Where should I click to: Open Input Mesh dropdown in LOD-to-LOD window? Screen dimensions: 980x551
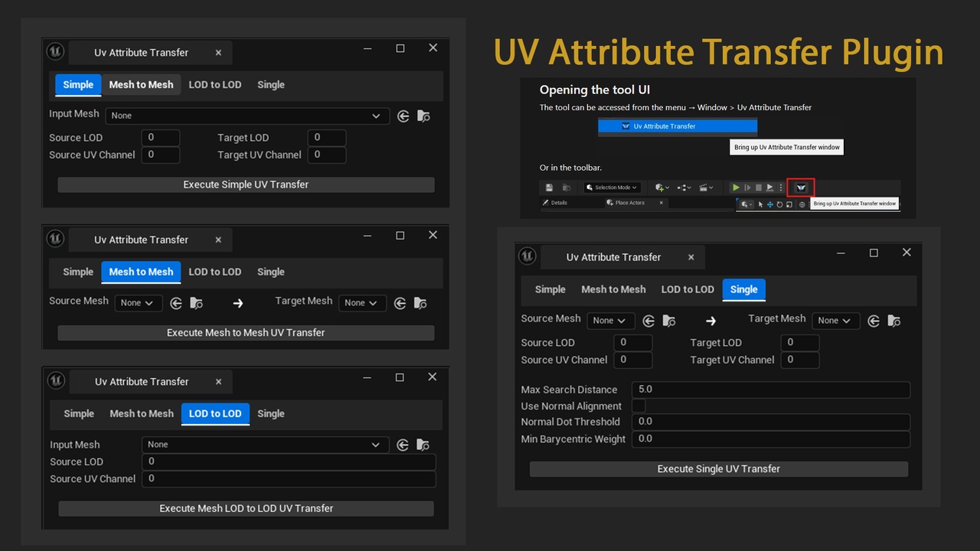point(265,445)
